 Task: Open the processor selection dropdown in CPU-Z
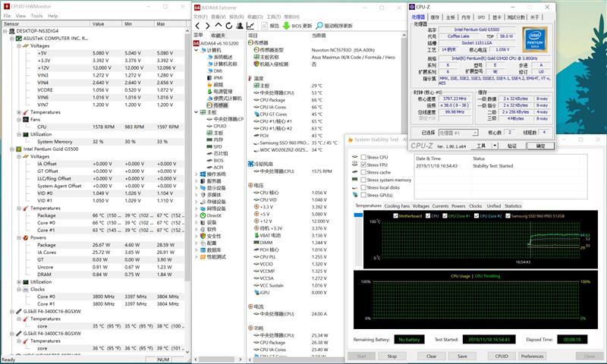(x=475, y=133)
